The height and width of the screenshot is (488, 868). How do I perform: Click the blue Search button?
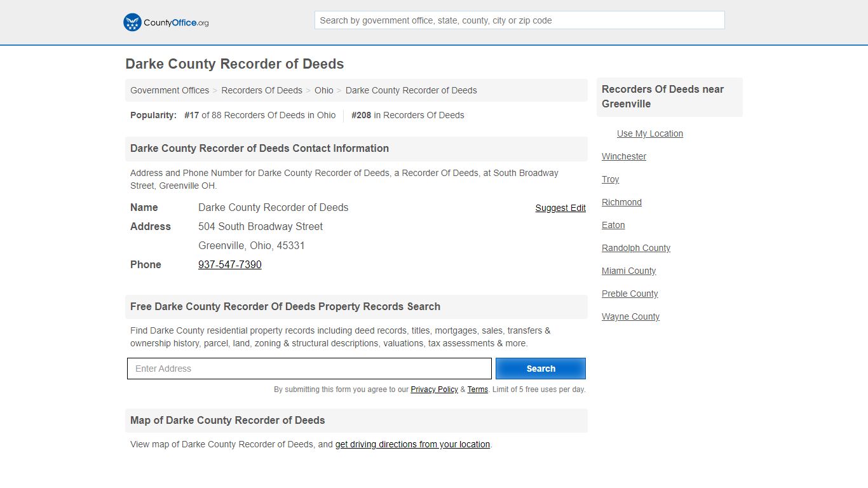(541, 369)
